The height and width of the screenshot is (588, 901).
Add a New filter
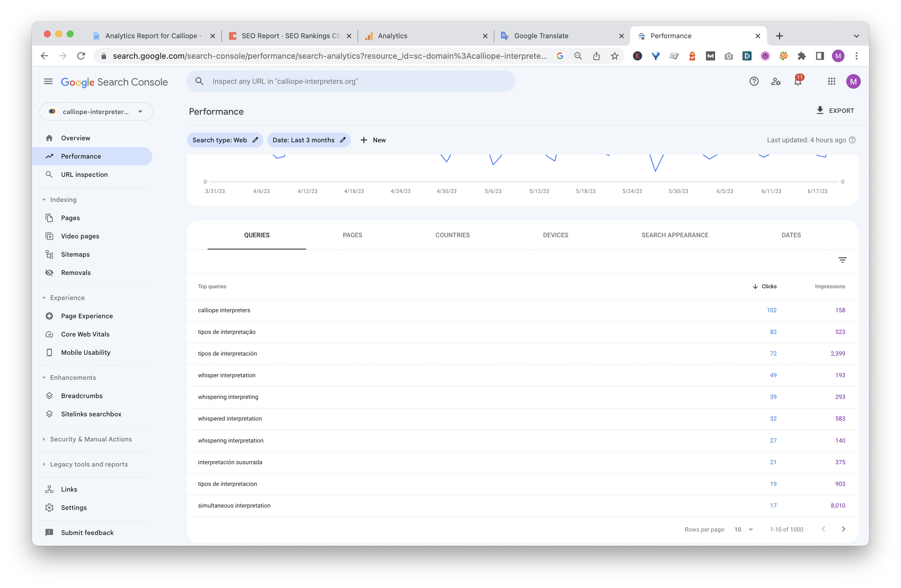click(373, 140)
